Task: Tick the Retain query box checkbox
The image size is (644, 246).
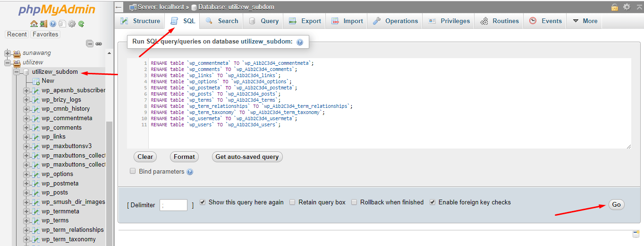Action: (x=293, y=202)
